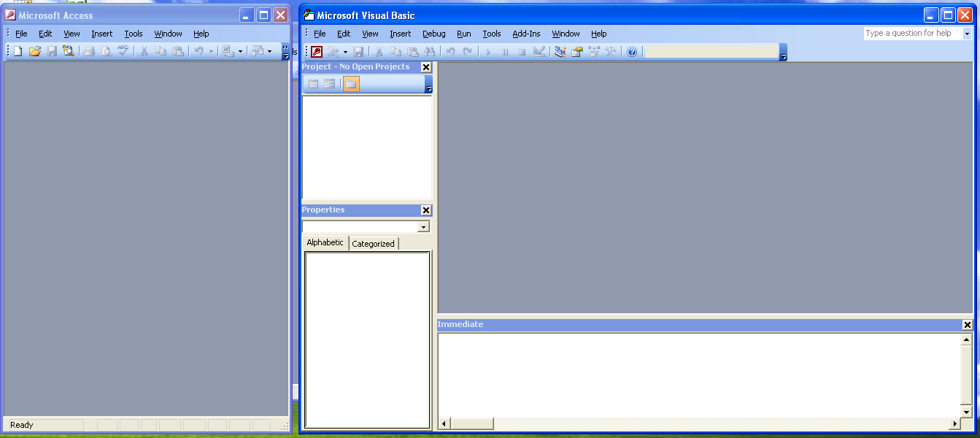Switch to the Categorized properties tab
Screen dimensions: 980x438
(373, 244)
